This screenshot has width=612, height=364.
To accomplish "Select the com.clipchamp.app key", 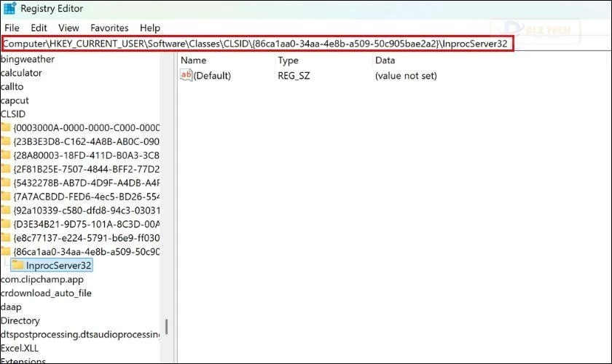I will point(42,280).
